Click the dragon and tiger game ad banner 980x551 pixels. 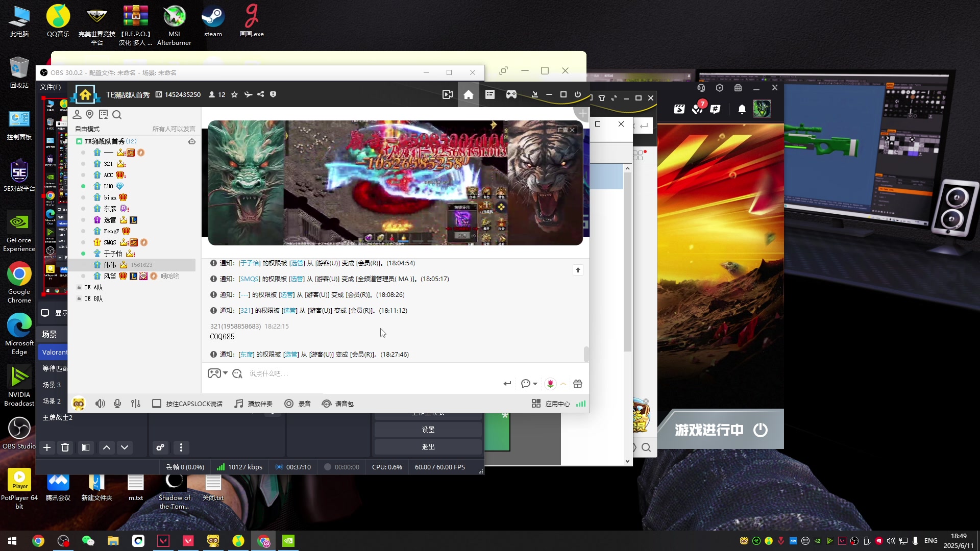[x=395, y=183]
